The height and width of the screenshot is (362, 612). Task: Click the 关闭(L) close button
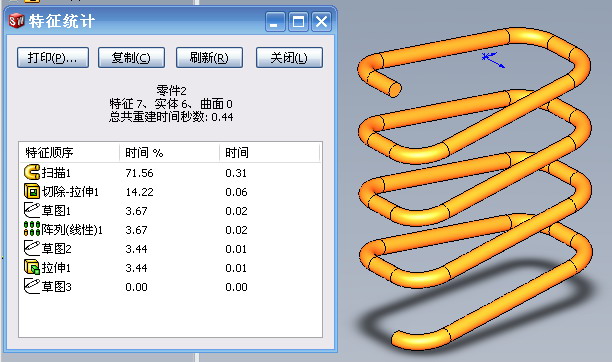tap(289, 58)
